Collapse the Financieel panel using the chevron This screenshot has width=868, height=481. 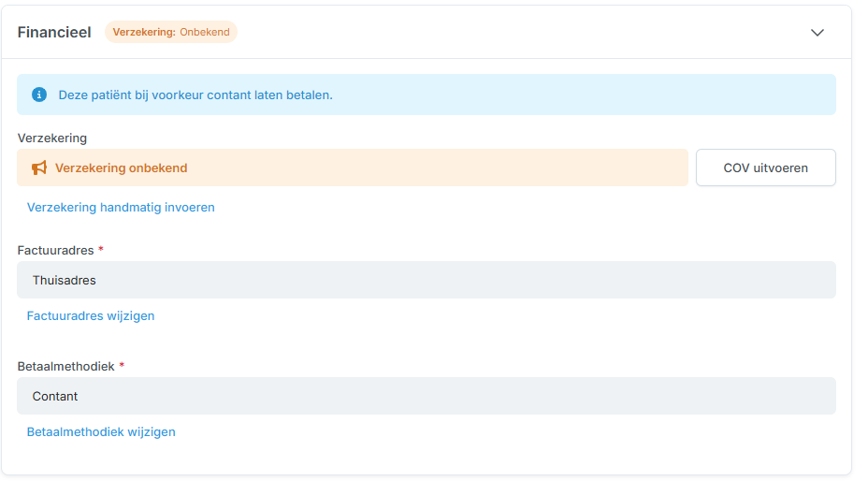(817, 33)
